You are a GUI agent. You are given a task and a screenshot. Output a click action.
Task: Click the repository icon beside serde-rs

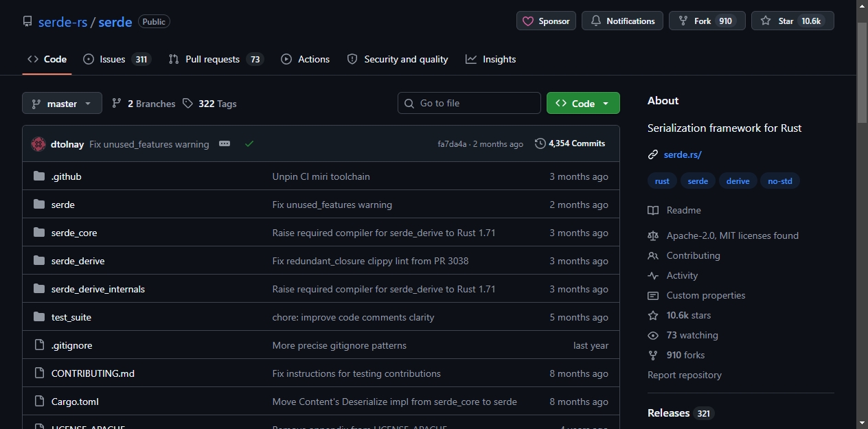coord(27,22)
